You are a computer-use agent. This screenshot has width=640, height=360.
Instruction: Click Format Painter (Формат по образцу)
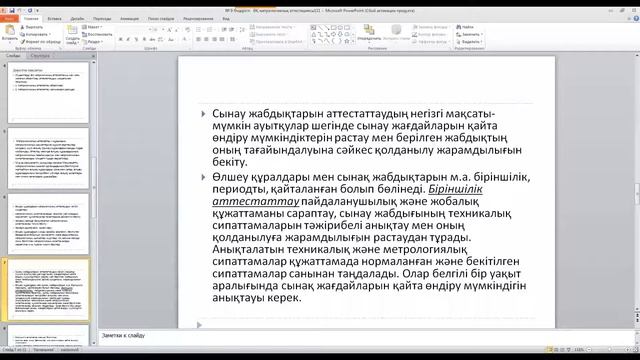(41, 42)
